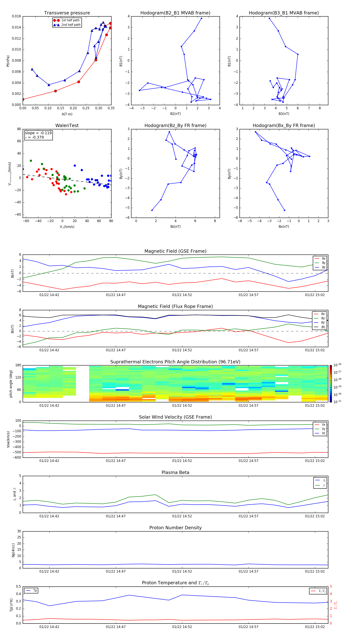Select "Bz'" in the Flux Rope legend
This screenshot has width=351, height=644.
click(320, 323)
